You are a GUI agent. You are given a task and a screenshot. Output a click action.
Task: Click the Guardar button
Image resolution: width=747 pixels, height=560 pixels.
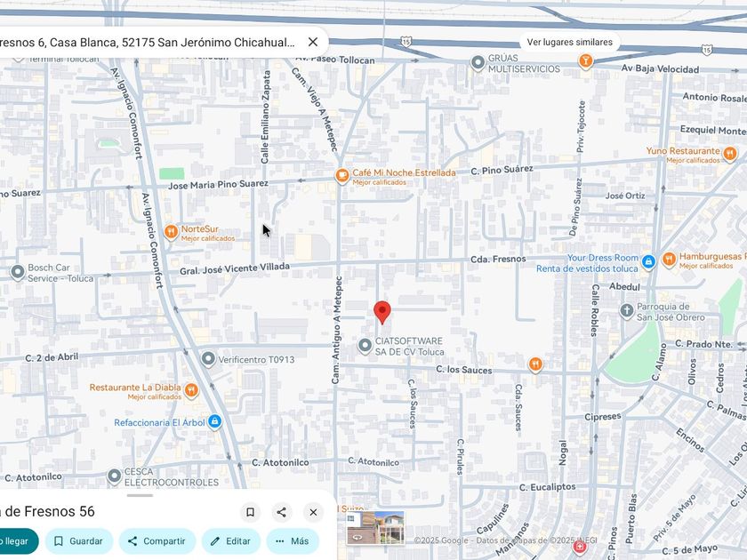(x=78, y=541)
